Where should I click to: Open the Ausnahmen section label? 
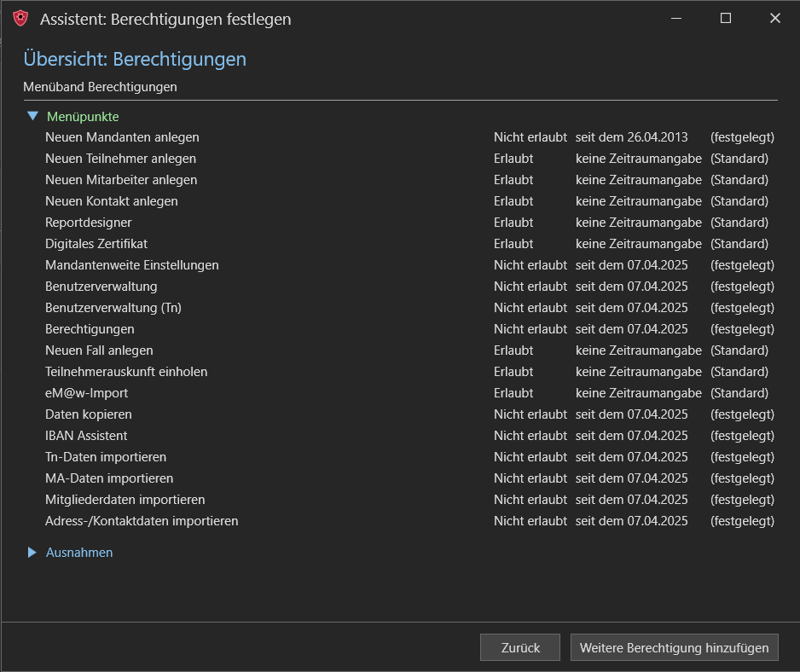[x=79, y=552]
